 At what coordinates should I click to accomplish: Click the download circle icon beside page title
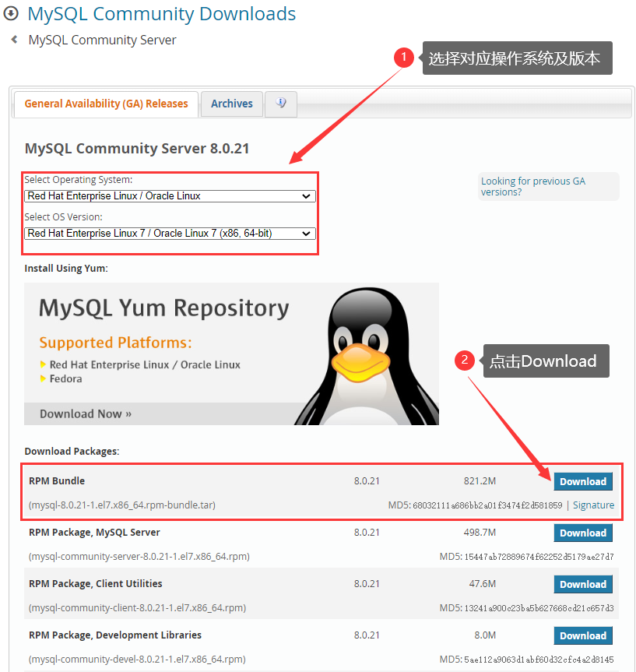11,14
